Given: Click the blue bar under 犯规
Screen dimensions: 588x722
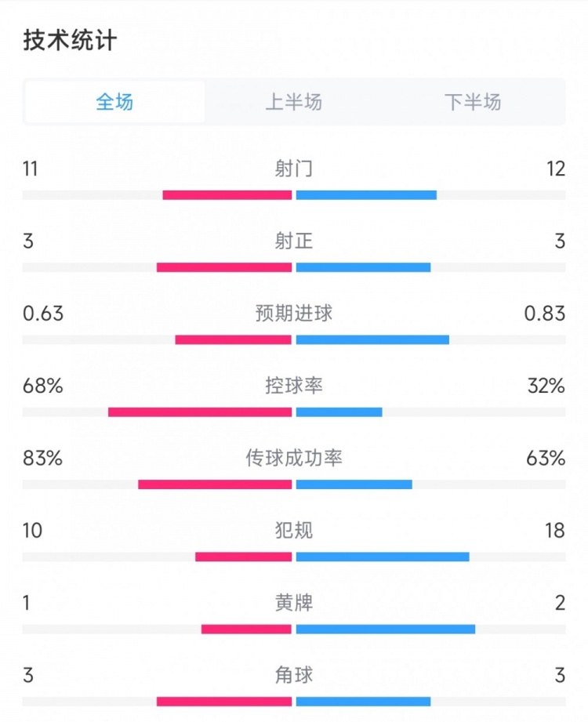Looking at the screenshot, I should pyautogui.click(x=383, y=557).
